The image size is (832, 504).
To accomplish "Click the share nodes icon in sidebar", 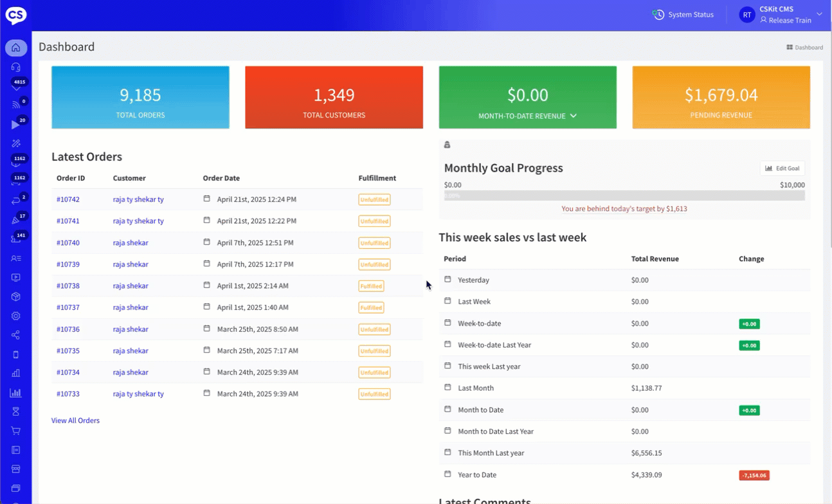I will (x=16, y=335).
